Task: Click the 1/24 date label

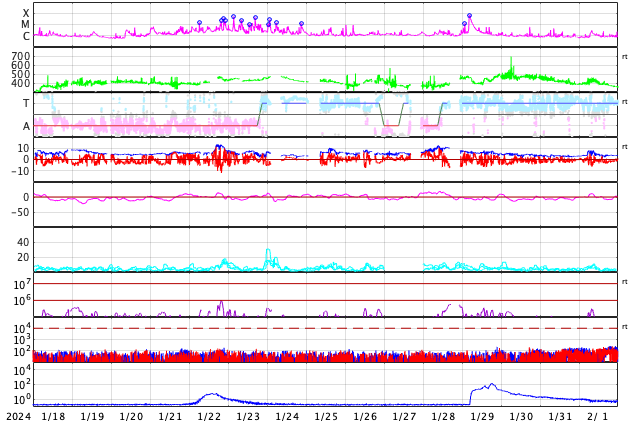Action: (x=287, y=416)
